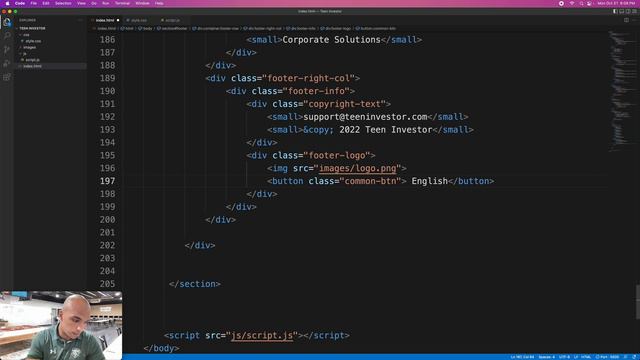The height and width of the screenshot is (360, 640).
Task: Change indentation via Spaces: 4
Action: 547,357
